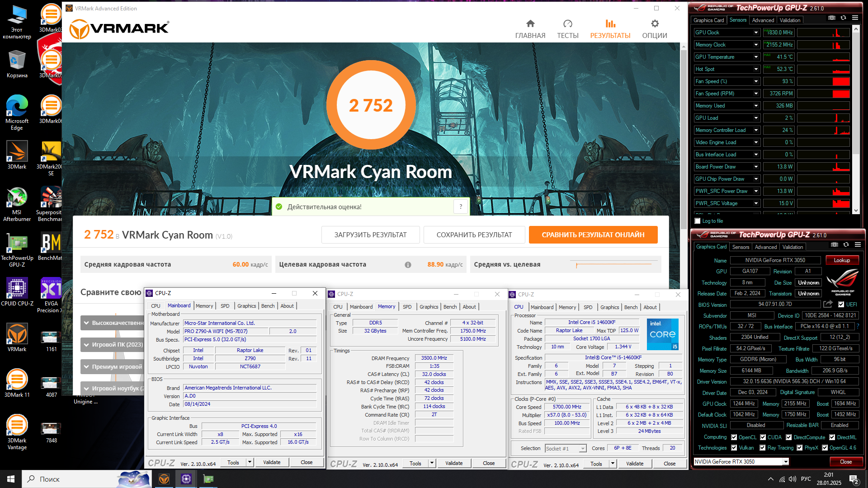The image size is (868, 488).
Task: Click the Lookup button in GPU-Z
Action: click(x=842, y=260)
